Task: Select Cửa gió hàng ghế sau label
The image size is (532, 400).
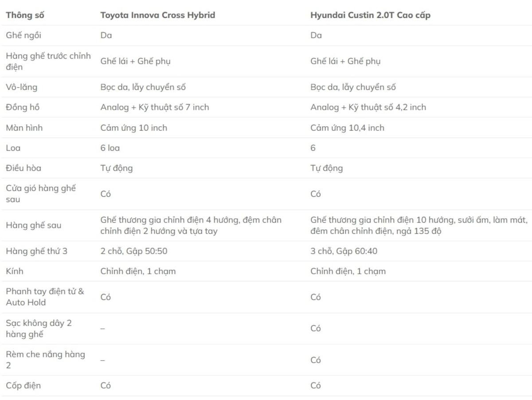Action: pos(41,194)
